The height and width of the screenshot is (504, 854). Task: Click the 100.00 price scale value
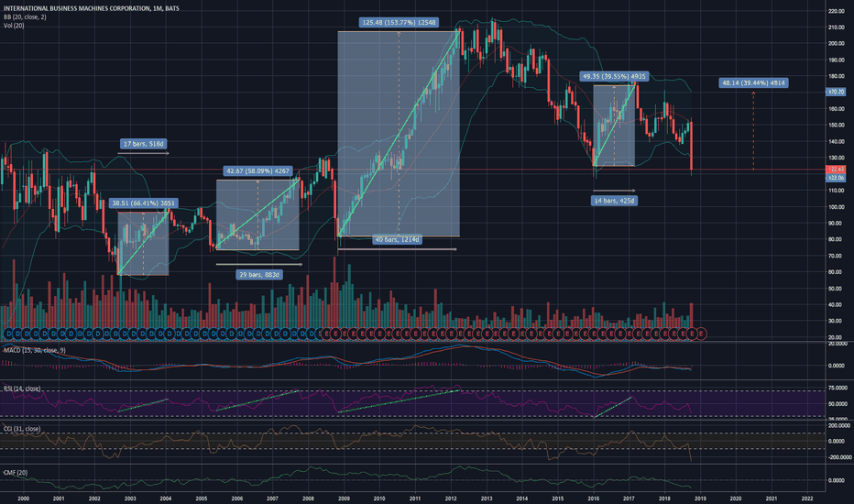836,207
